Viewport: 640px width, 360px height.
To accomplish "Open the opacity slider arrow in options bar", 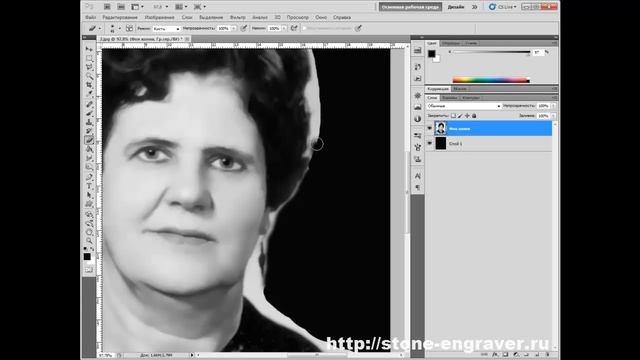I will (234, 29).
